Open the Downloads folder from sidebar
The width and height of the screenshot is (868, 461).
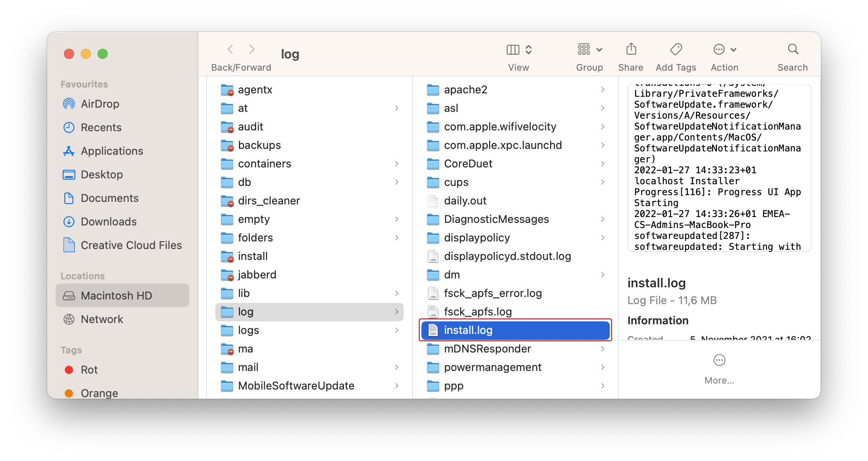108,221
